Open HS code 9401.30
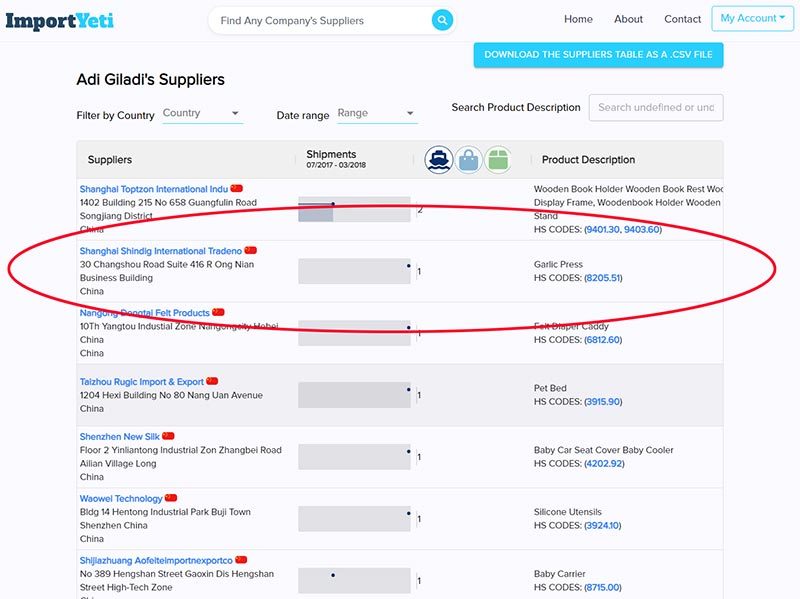Viewport: 800px width, 599px height. (602, 230)
